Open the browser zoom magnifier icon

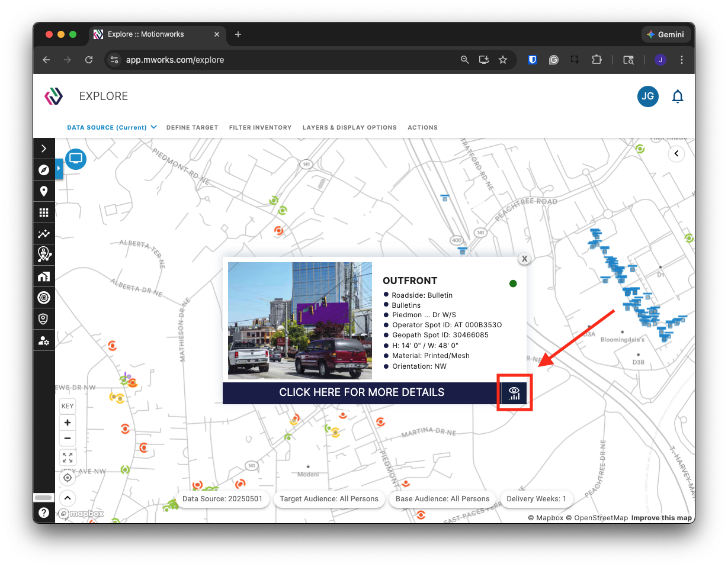(x=465, y=60)
